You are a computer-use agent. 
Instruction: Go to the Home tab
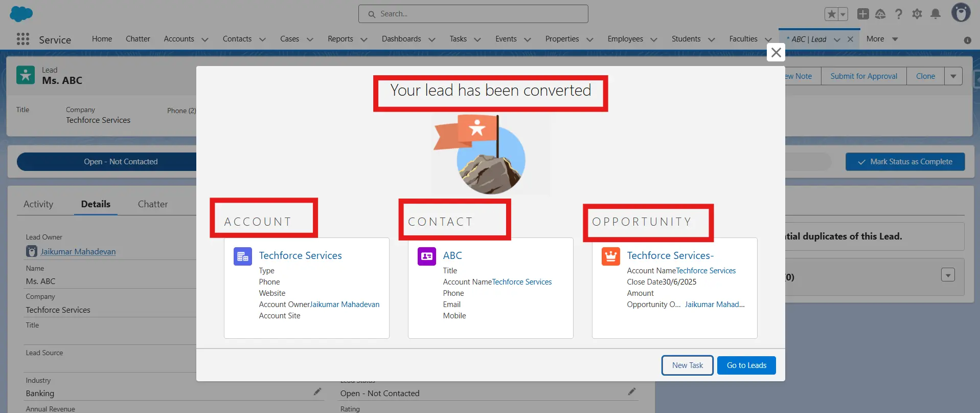coord(102,39)
